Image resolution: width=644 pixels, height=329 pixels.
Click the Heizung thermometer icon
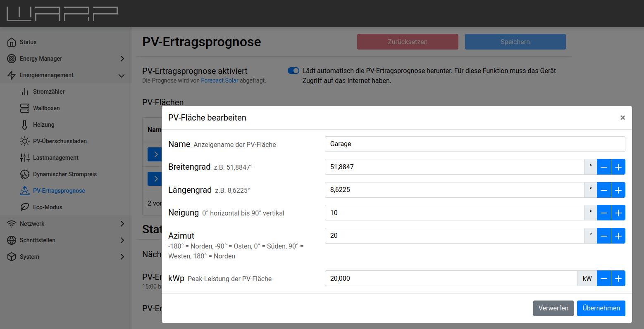(25, 125)
